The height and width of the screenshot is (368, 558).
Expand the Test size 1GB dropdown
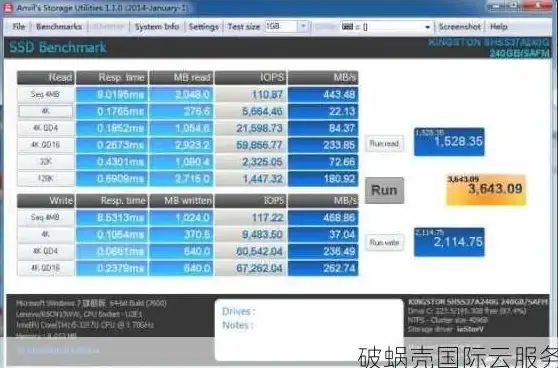pyautogui.click(x=303, y=26)
